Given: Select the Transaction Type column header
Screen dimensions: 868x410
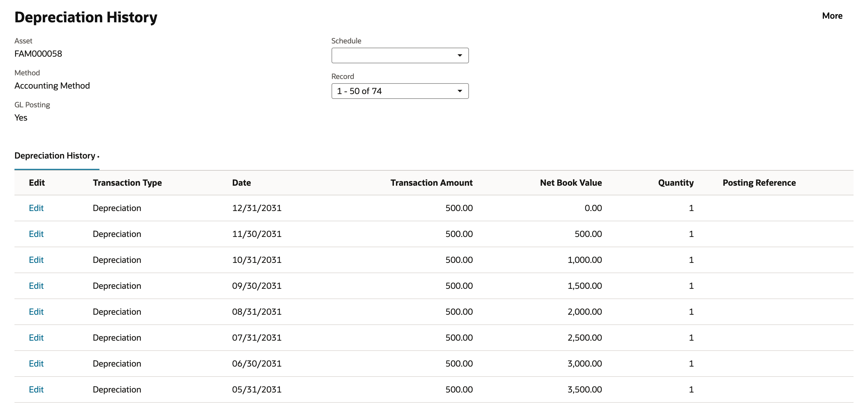Looking at the screenshot, I should (x=127, y=183).
